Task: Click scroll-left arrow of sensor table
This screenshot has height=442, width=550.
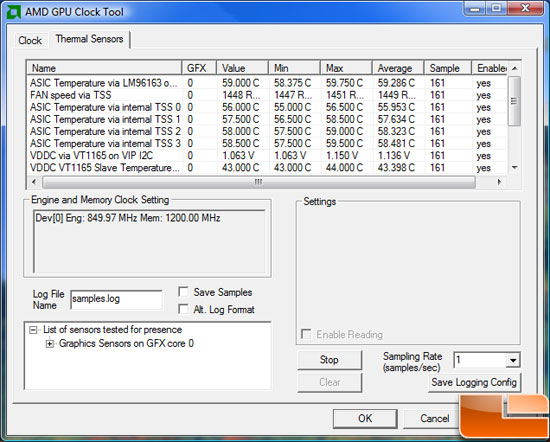Action: pos(34,182)
